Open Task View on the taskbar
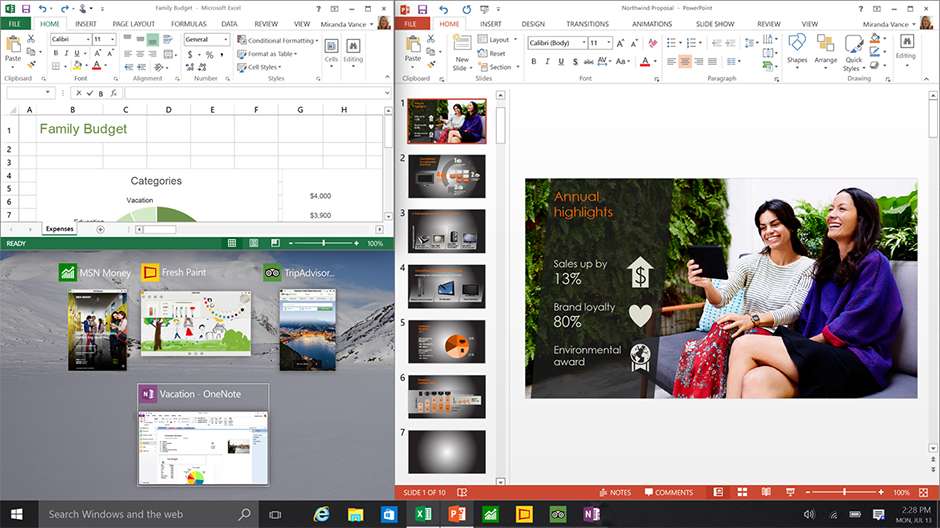940x528 pixels. (x=275, y=514)
